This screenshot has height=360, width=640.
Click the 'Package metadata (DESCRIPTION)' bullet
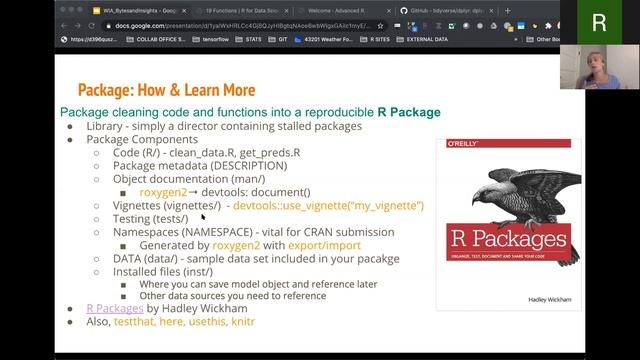tap(200, 166)
